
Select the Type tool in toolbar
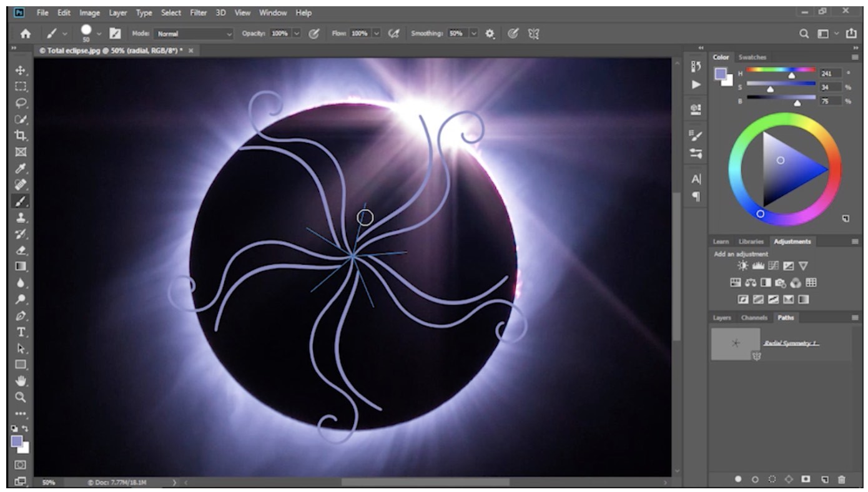click(x=21, y=332)
